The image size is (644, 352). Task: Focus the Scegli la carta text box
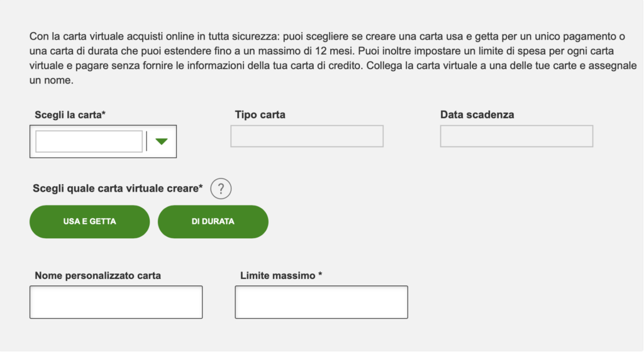pos(89,141)
